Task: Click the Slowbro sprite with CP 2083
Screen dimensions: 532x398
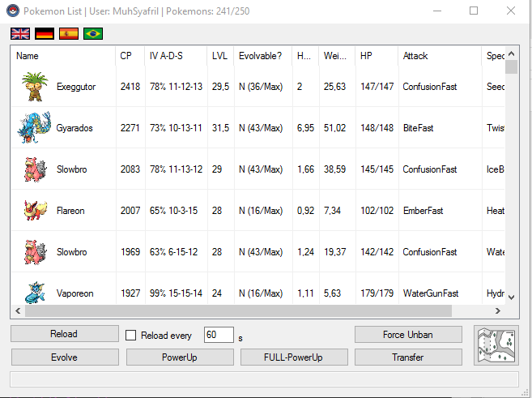Action: pyautogui.click(x=36, y=169)
